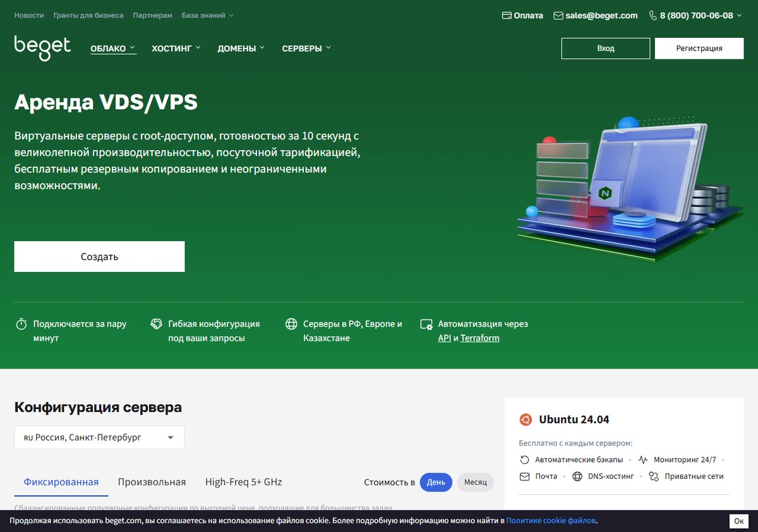Open the Партнерам link
The image size is (758, 532).
click(152, 15)
